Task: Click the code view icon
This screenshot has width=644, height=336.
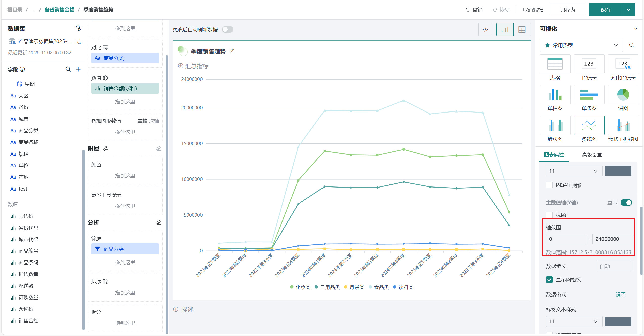Action: click(485, 30)
